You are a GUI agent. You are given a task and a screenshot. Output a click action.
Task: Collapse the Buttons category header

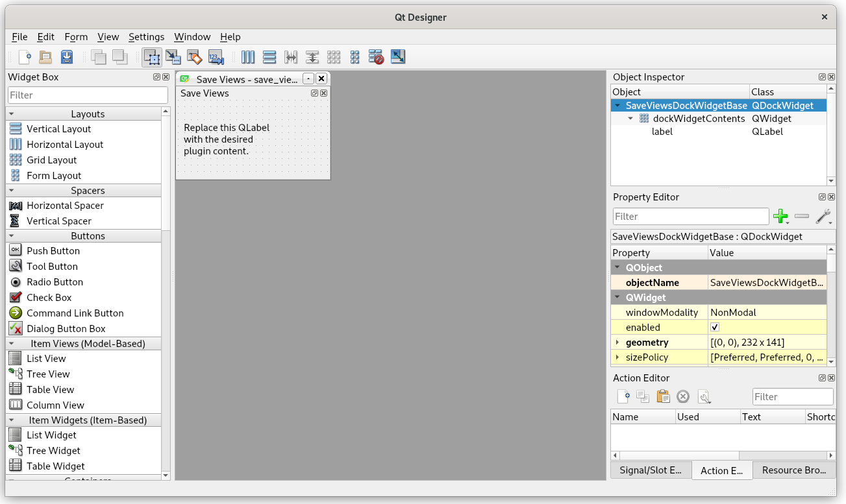[x=12, y=235]
